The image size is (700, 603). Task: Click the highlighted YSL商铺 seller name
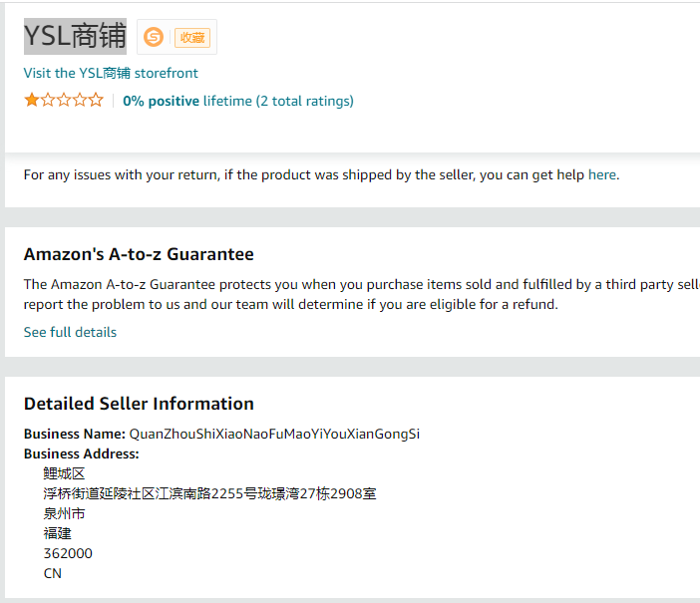coord(75,36)
